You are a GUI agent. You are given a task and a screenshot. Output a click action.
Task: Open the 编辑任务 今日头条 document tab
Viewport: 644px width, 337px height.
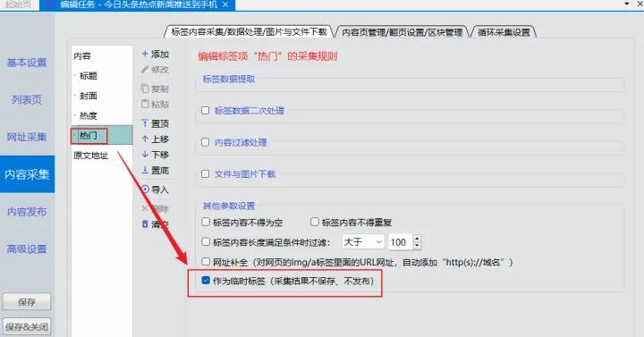139,5
